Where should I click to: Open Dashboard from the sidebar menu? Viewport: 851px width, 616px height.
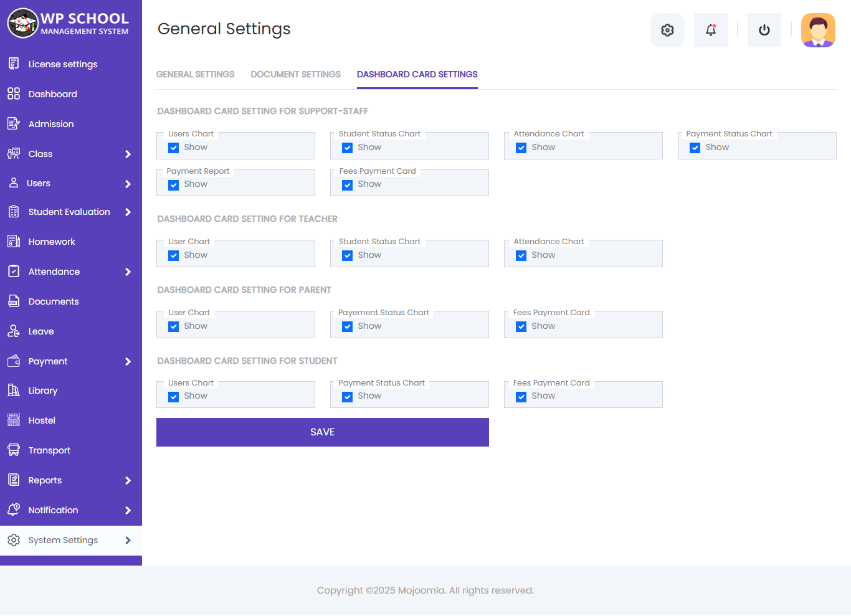click(x=71, y=94)
